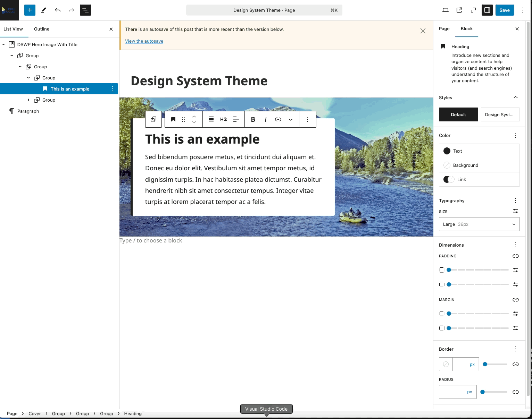Viewport: 532px width, 419px height.
Task: Expand the collapsed Group in list view
Action: pos(28,100)
